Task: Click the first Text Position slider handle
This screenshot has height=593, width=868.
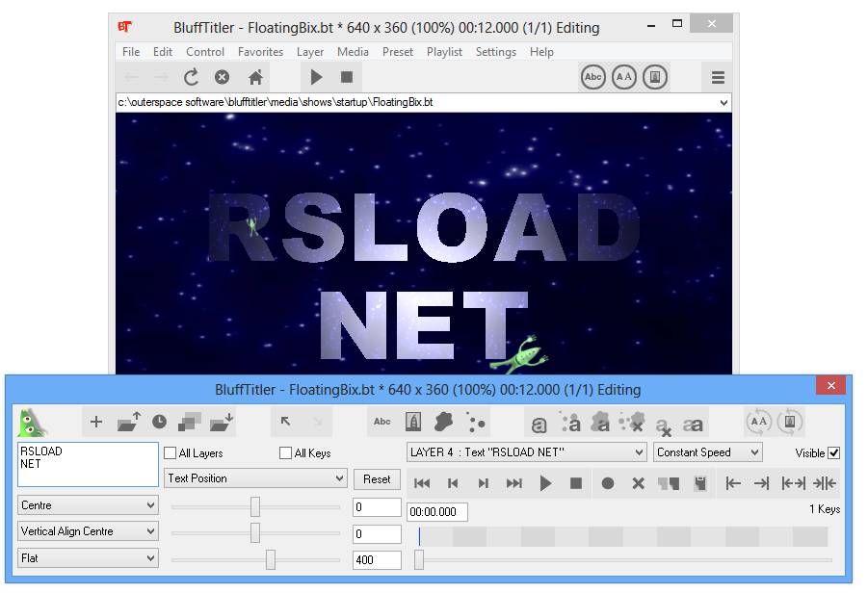Action: tap(255, 506)
